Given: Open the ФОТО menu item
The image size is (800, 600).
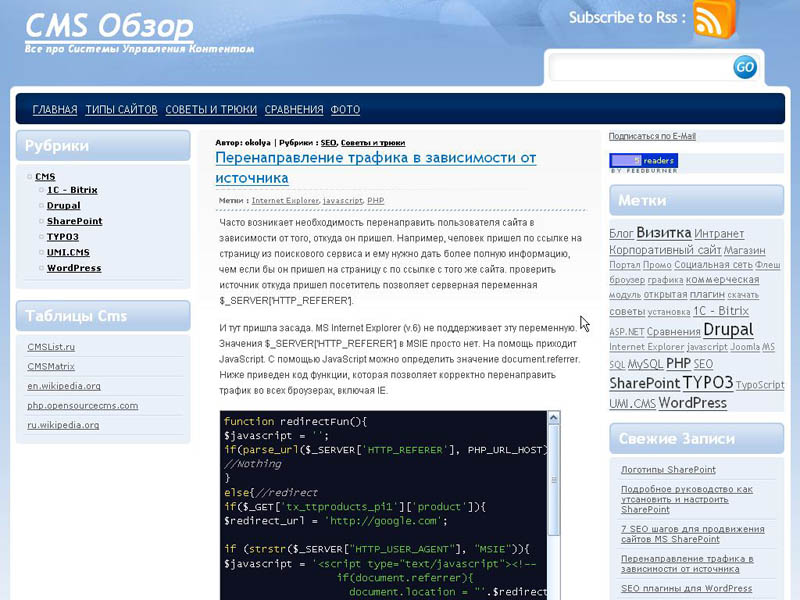Looking at the screenshot, I should point(345,110).
